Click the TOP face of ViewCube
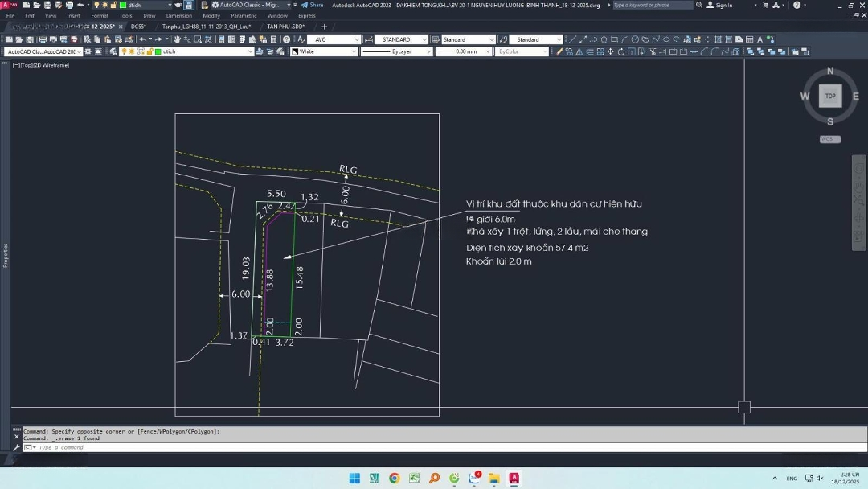Screen dimensions: 868x489 coord(830,96)
